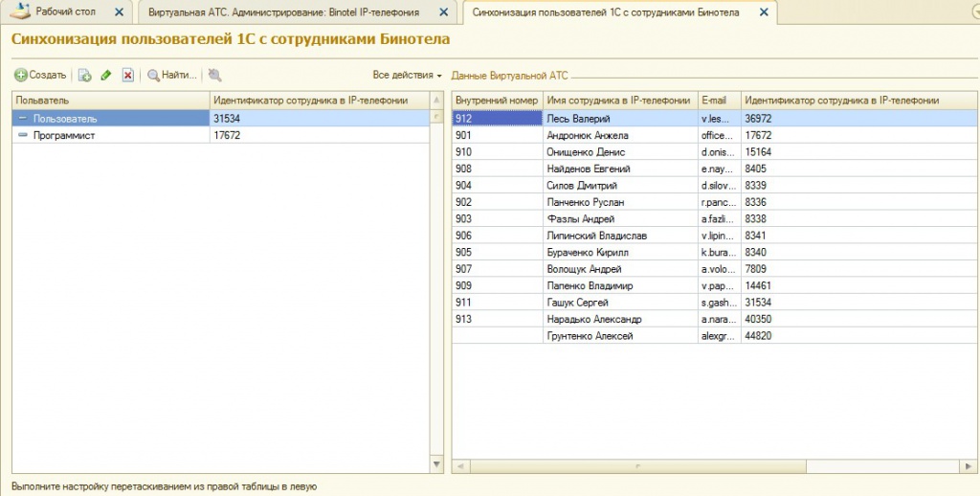Click the row icon beside Пользователь
This screenshot has width=980, height=496.
click(x=23, y=118)
